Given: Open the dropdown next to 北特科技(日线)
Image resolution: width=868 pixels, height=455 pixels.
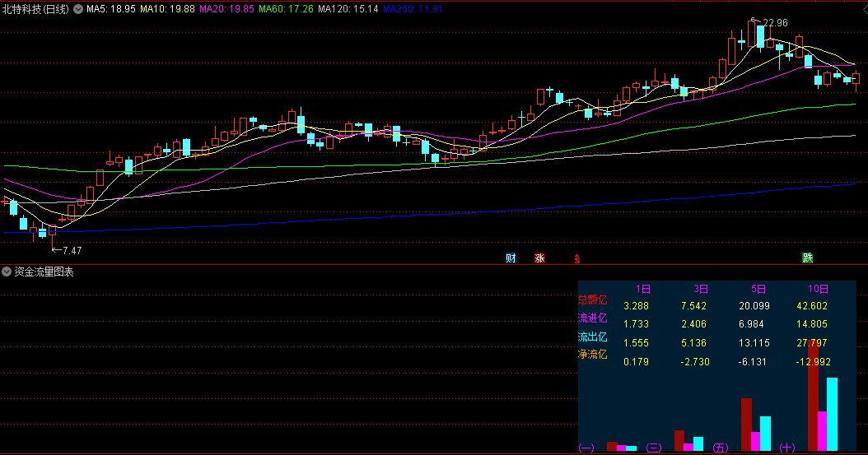Looking at the screenshot, I should (x=78, y=9).
